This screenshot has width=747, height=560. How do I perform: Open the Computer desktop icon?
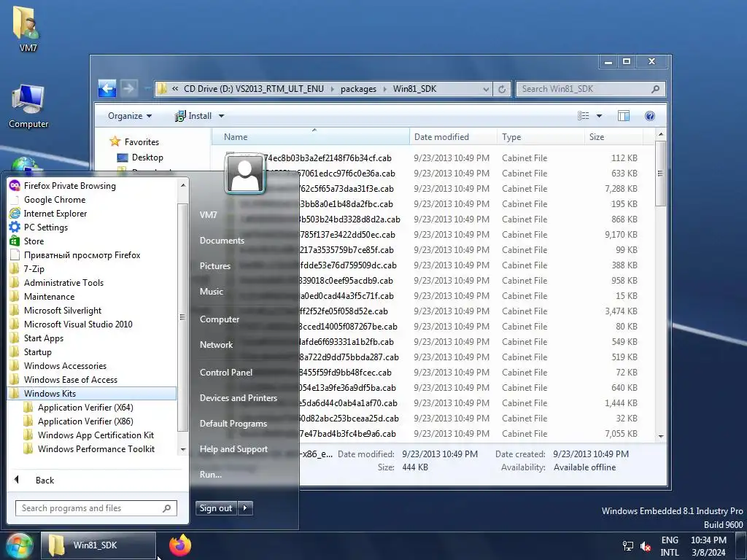(x=28, y=106)
